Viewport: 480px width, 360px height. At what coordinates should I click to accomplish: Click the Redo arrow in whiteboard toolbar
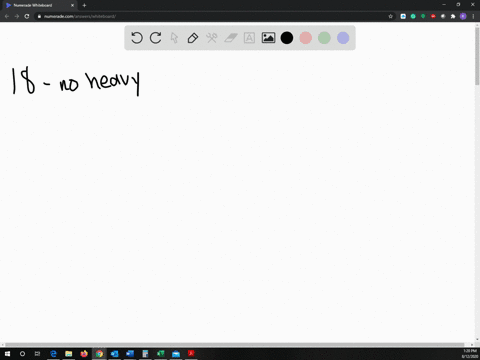(156, 38)
